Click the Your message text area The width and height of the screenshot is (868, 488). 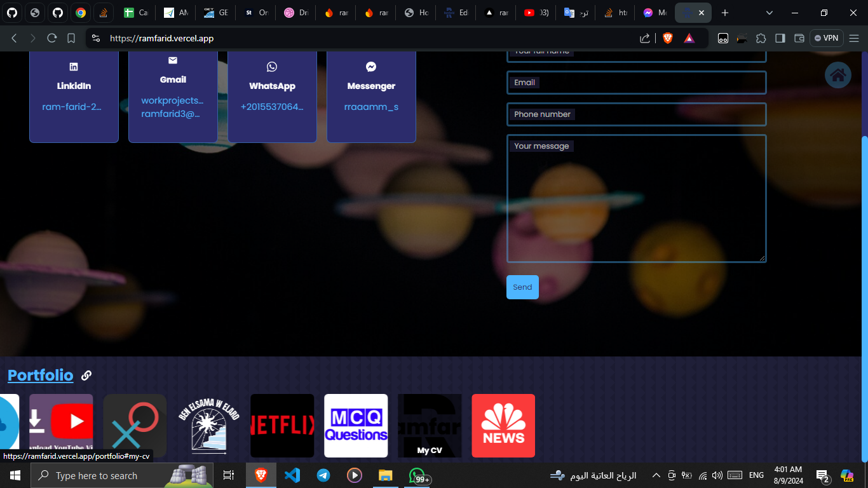(x=636, y=203)
